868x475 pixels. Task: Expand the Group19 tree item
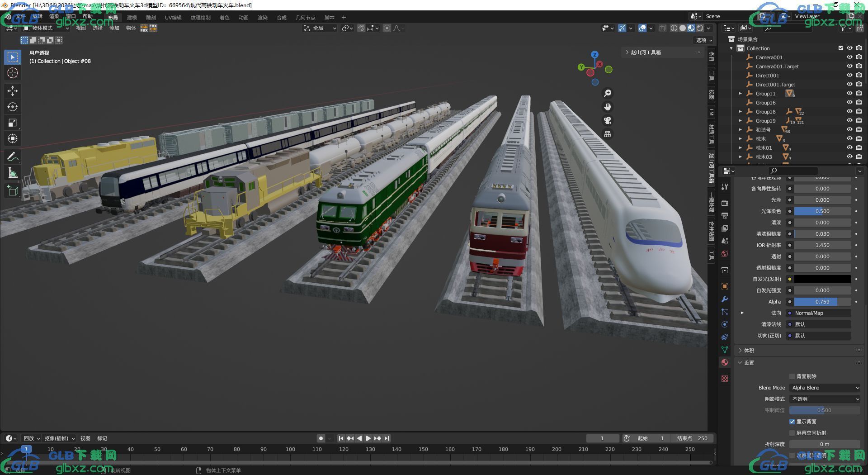click(741, 121)
